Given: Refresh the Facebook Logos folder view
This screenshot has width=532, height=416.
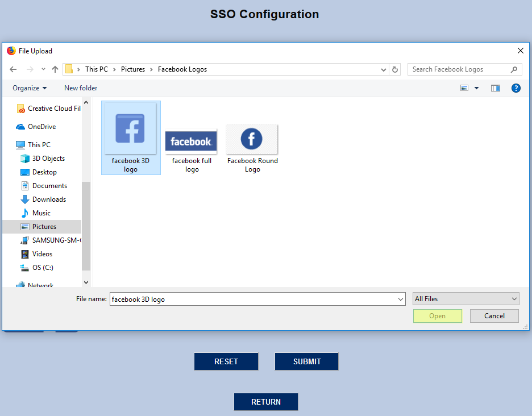Looking at the screenshot, I should tap(395, 69).
